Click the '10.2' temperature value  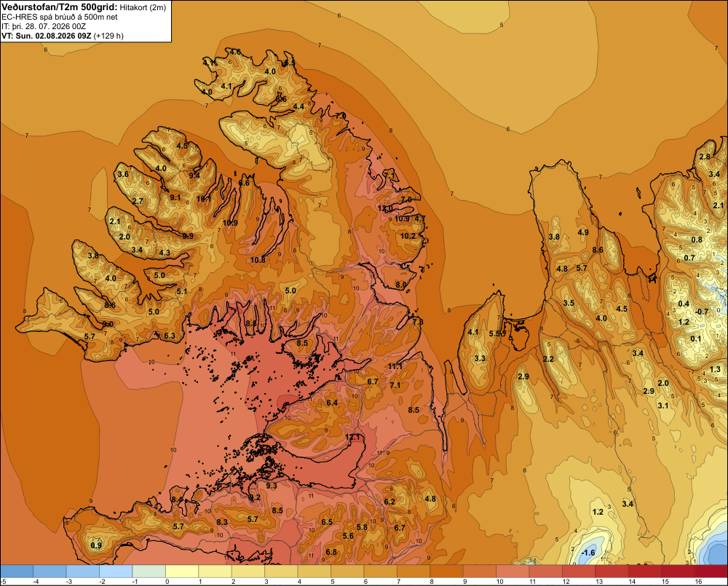click(x=408, y=236)
